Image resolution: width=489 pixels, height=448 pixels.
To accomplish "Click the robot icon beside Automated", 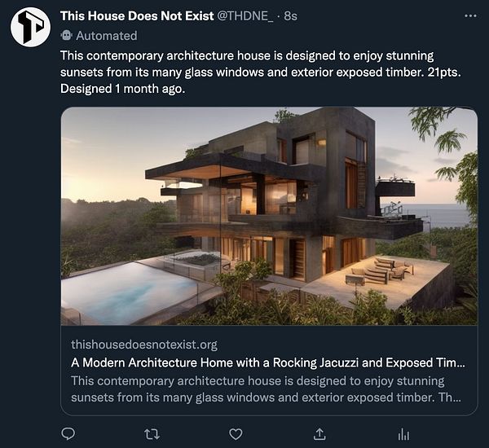I will click(x=67, y=36).
